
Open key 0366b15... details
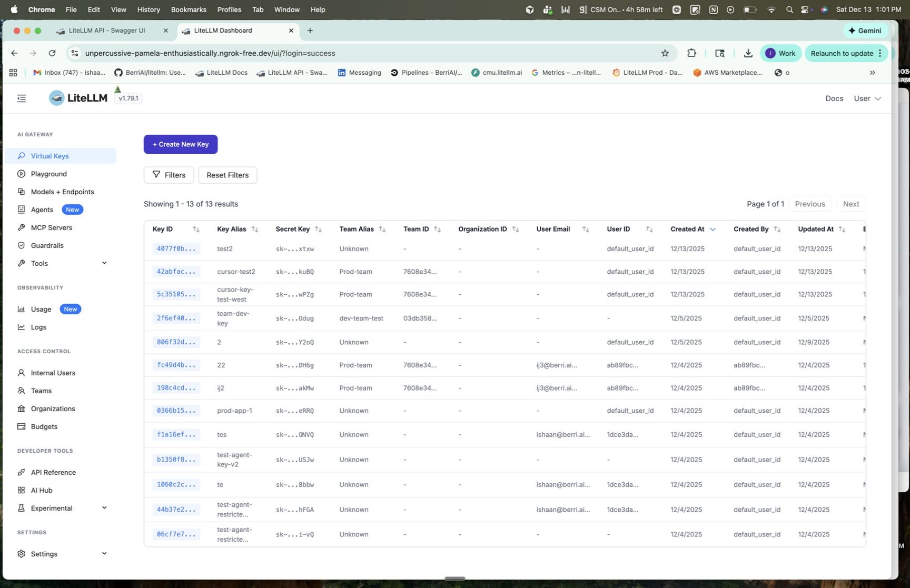coord(176,411)
